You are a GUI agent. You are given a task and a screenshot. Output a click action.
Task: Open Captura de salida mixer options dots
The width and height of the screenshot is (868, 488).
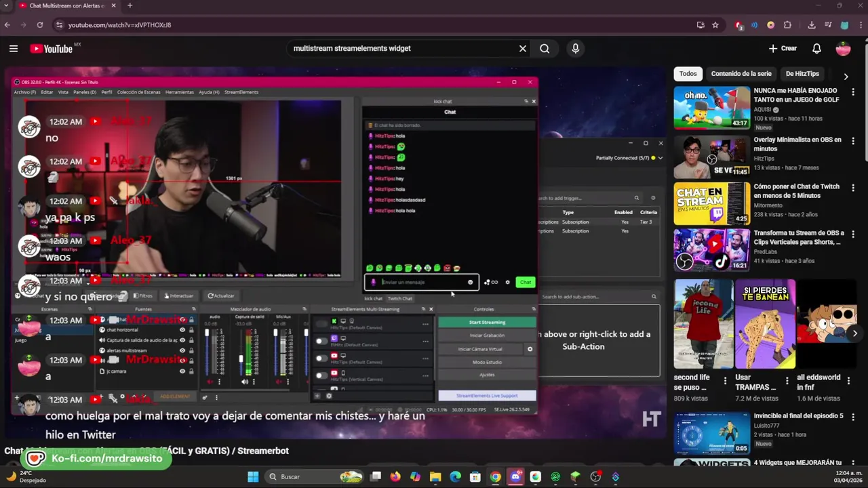click(x=254, y=381)
